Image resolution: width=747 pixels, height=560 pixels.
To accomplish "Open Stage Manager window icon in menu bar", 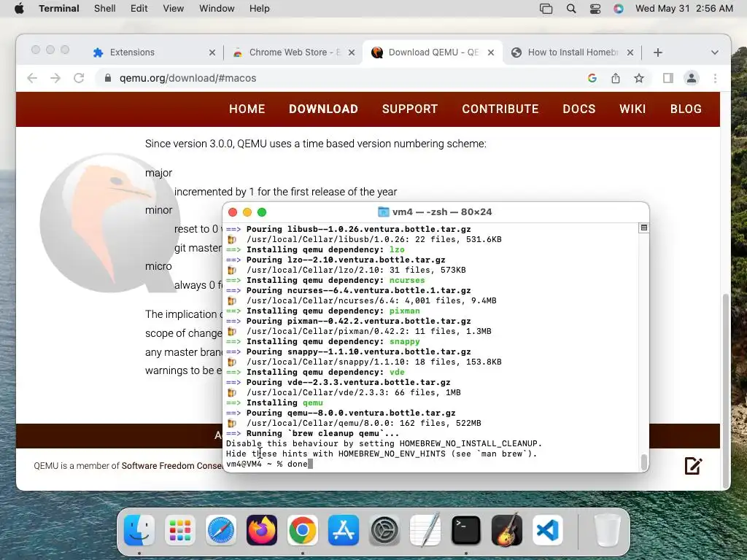I will pos(546,9).
